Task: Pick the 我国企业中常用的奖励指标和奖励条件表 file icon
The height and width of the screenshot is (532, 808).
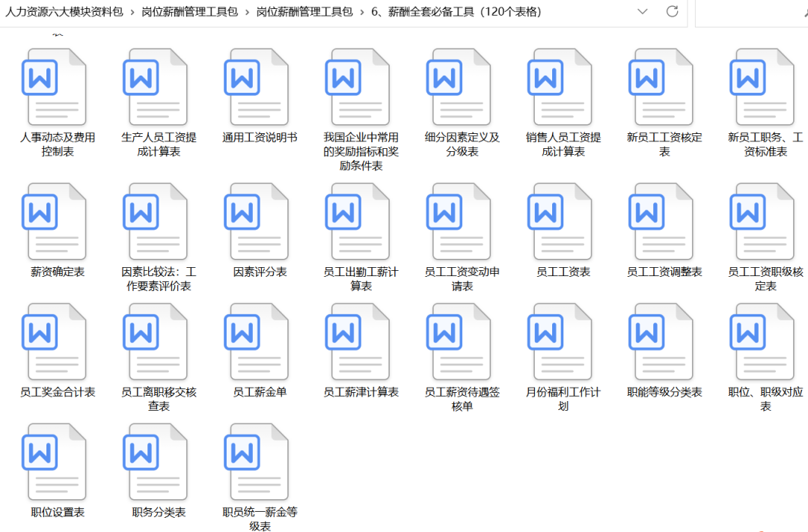Action: pos(358,87)
